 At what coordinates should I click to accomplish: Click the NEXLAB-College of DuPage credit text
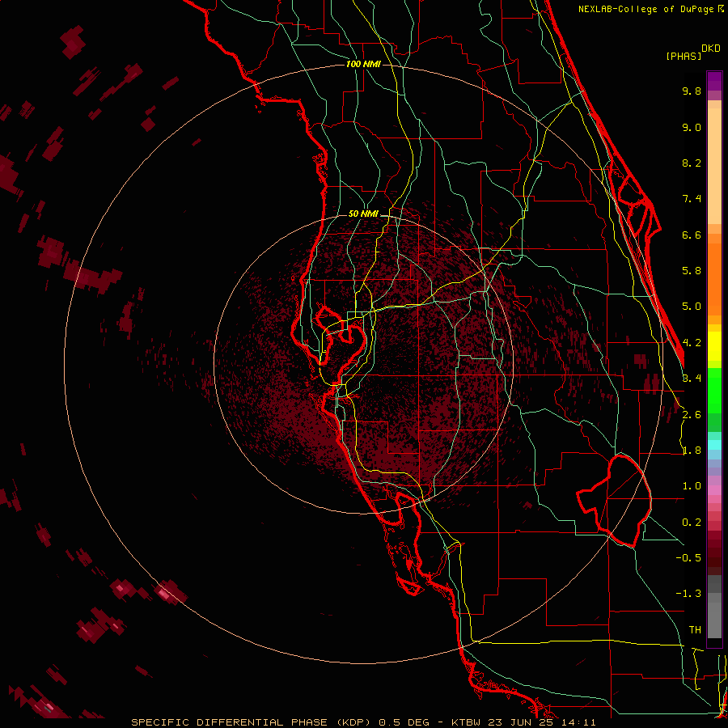point(647,9)
